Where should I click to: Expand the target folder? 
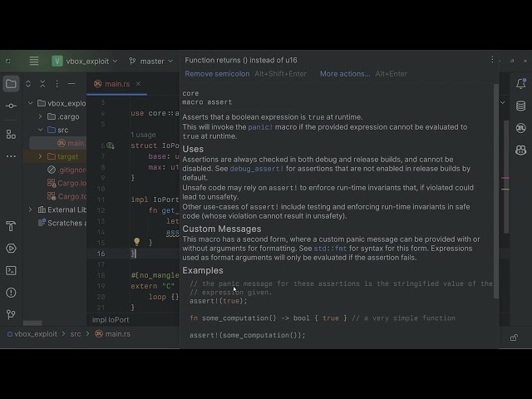(x=40, y=156)
